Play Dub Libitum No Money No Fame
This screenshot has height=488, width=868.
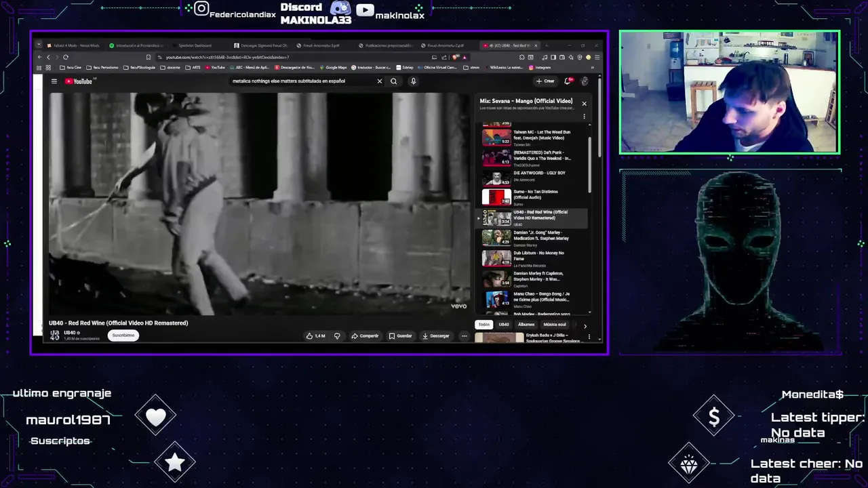click(x=532, y=258)
